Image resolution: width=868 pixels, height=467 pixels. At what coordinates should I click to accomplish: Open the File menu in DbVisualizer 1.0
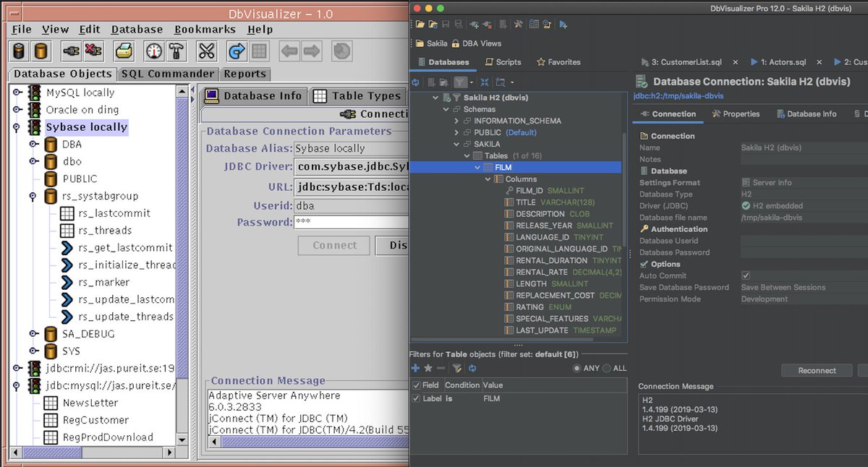[x=22, y=30]
